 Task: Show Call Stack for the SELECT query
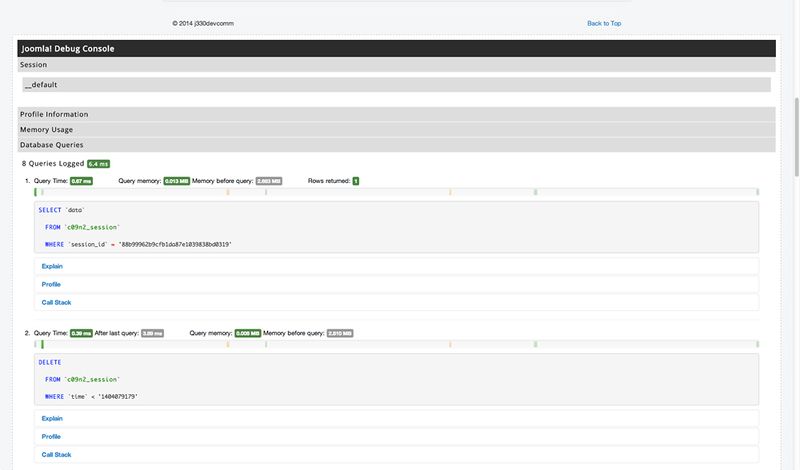[x=56, y=302]
